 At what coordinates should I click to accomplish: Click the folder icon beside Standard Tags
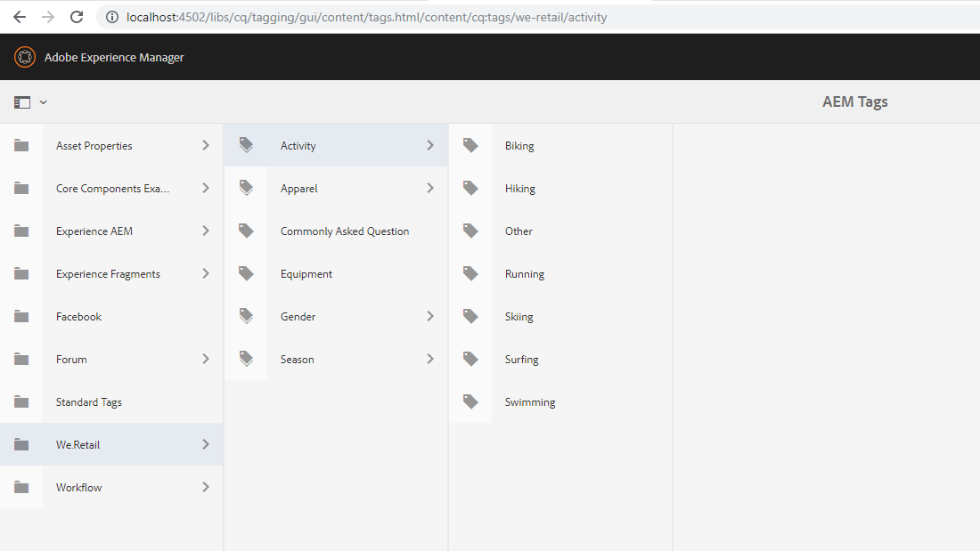click(x=21, y=401)
